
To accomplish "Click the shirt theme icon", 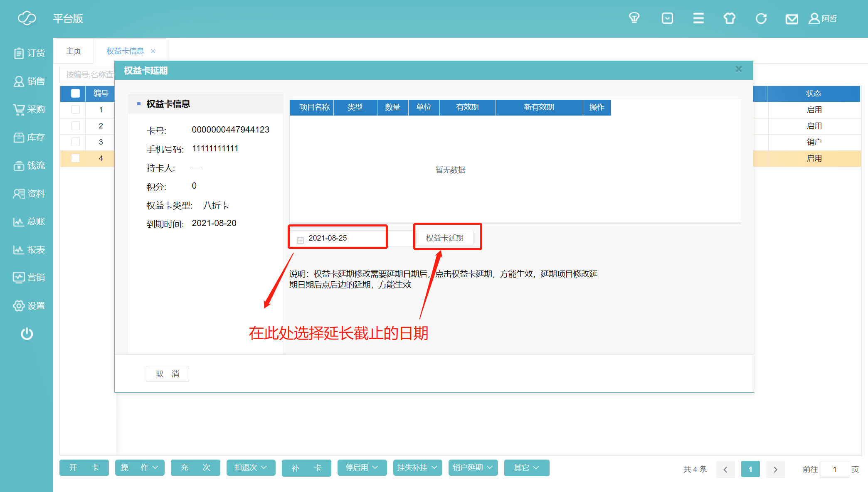I will coord(730,18).
